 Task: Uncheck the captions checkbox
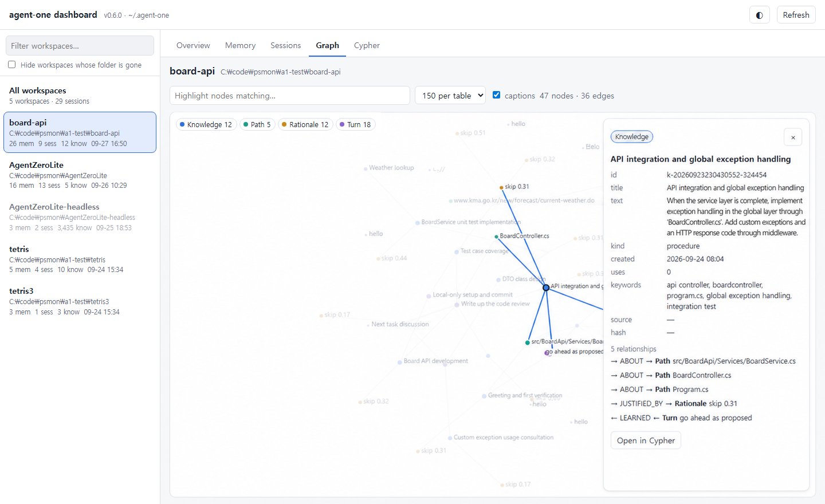coord(496,95)
